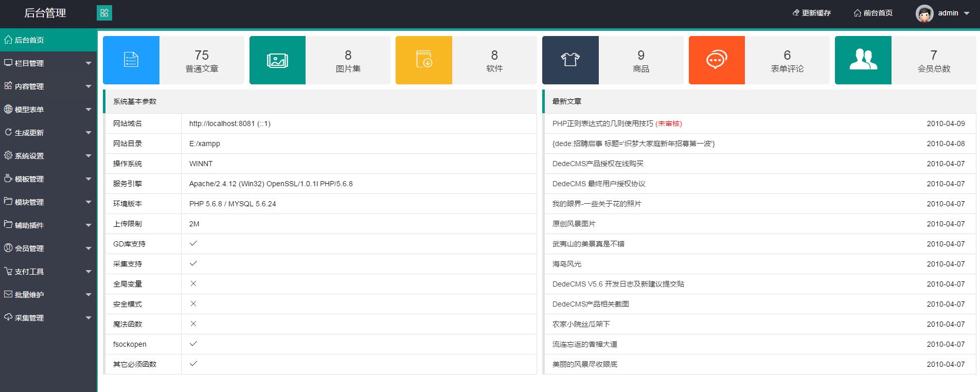Viewport: 980px width, 392px height.
Task: Open article DedeCMS产品授权在线购买
Action: [x=598, y=164]
